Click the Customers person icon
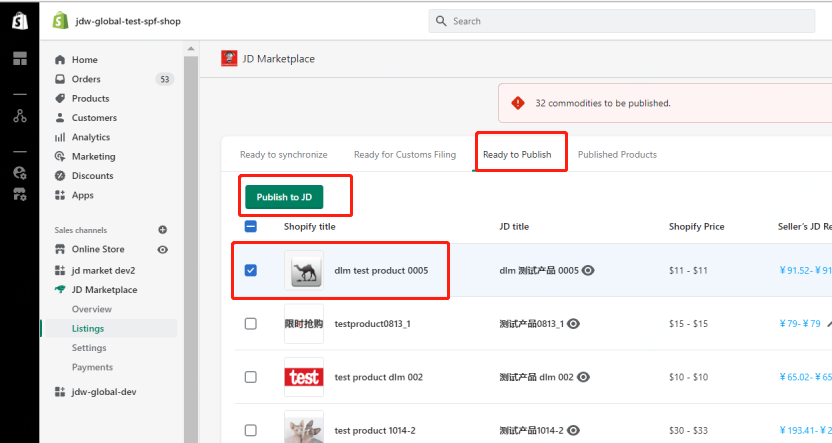832x443 pixels. [x=60, y=118]
